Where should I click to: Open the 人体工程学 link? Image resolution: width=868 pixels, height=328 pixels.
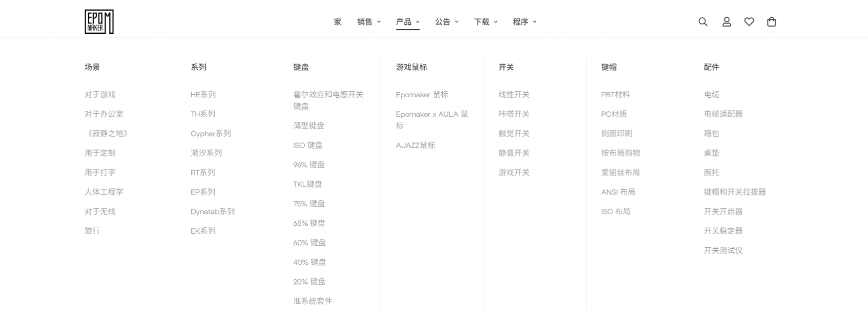(104, 192)
